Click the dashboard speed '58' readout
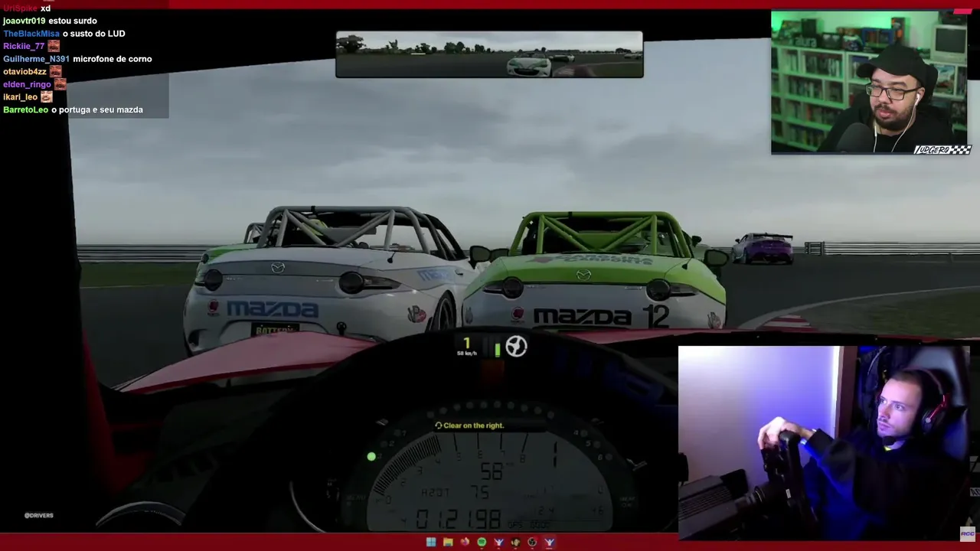Viewport: 980px width, 551px height. [x=491, y=472]
